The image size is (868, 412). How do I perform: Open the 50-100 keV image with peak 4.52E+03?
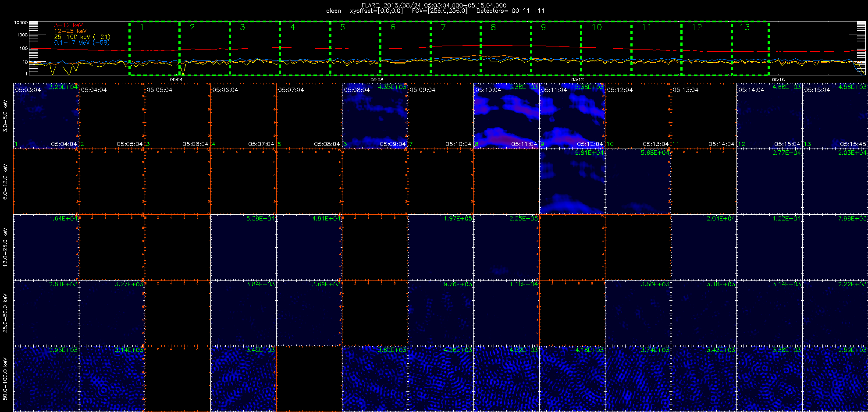point(506,379)
